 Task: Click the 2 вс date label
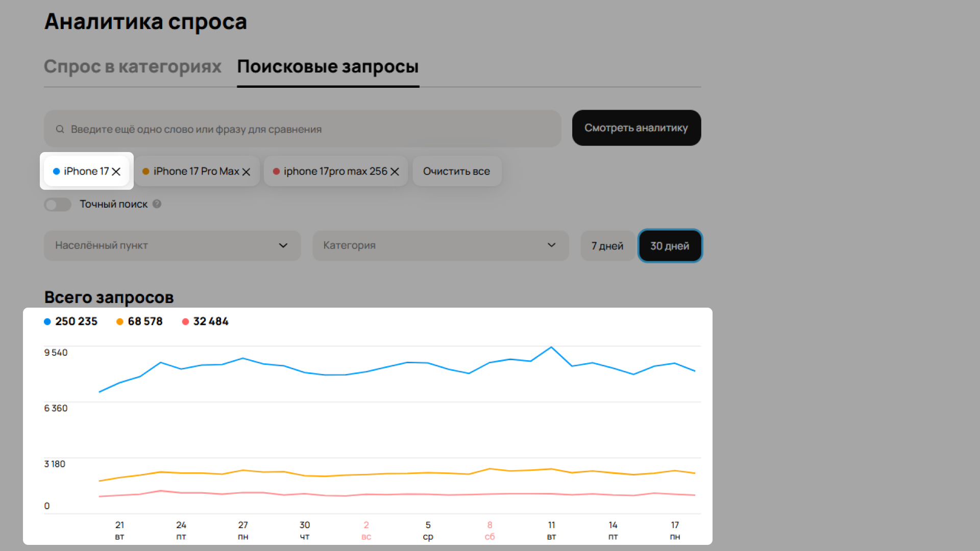366,531
